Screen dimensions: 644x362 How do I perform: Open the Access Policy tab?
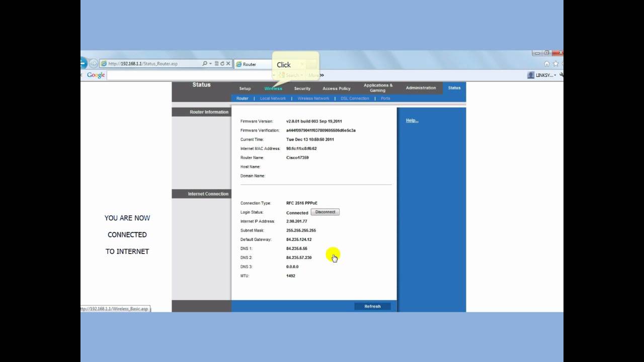coord(337,88)
